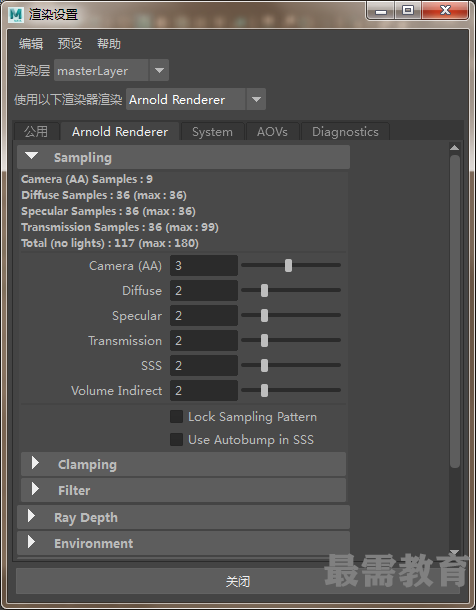Image resolution: width=476 pixels, height=610 pixels.
Task: Click the SSS samples value field
Action: click(x=204, y=365)
